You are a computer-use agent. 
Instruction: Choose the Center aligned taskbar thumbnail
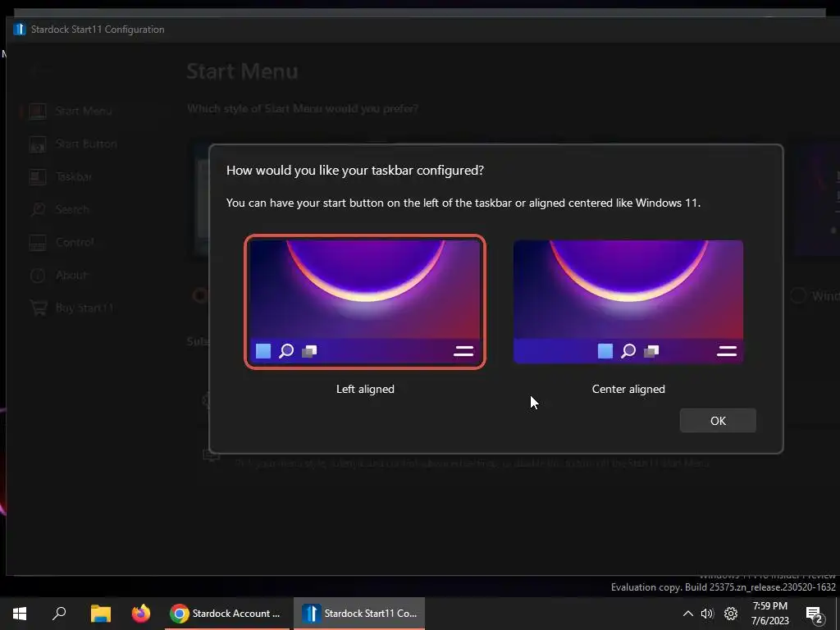[628, 302]
